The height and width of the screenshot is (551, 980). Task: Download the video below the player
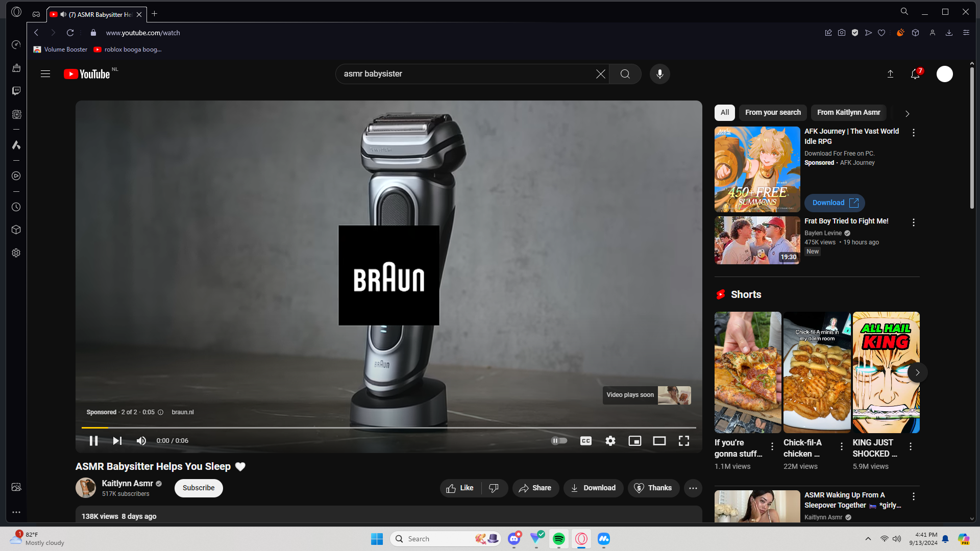593,488
